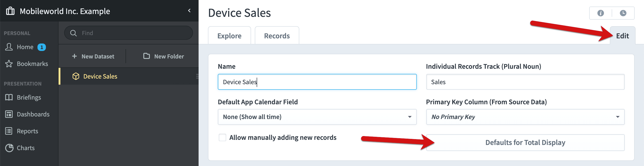
Task: Click Defaults for Total Display button
Action: (525, 143)
